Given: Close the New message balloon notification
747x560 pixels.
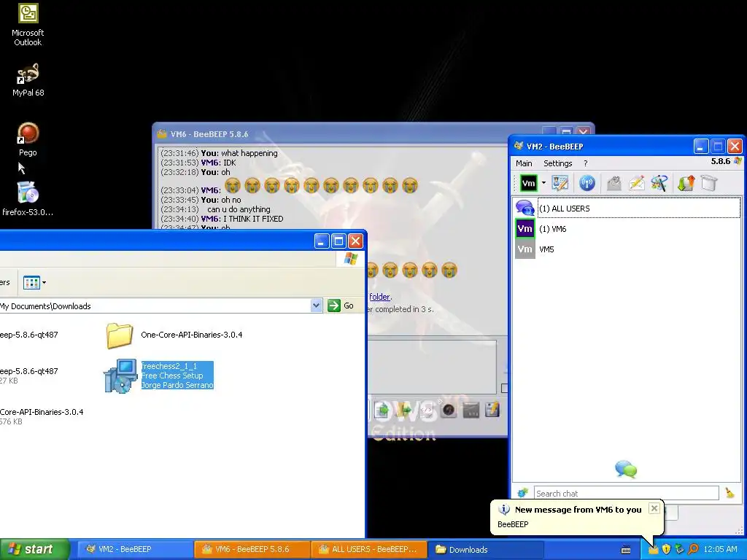Looking at the screenshot, I should (654, 508).
